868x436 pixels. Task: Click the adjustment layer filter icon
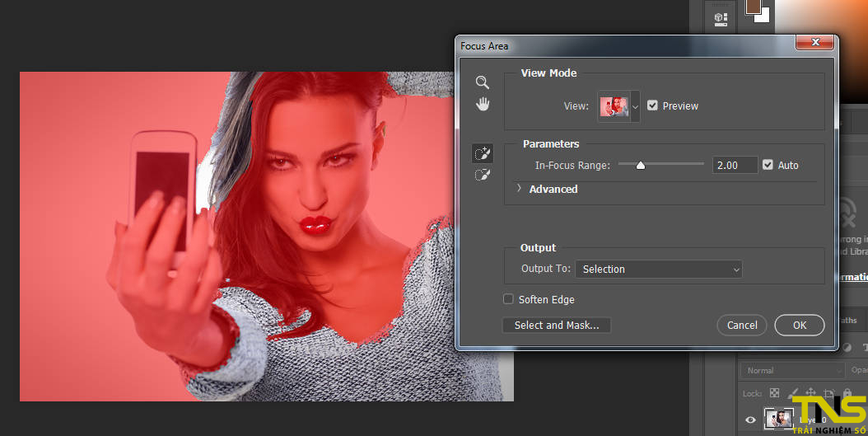point(847,347)
